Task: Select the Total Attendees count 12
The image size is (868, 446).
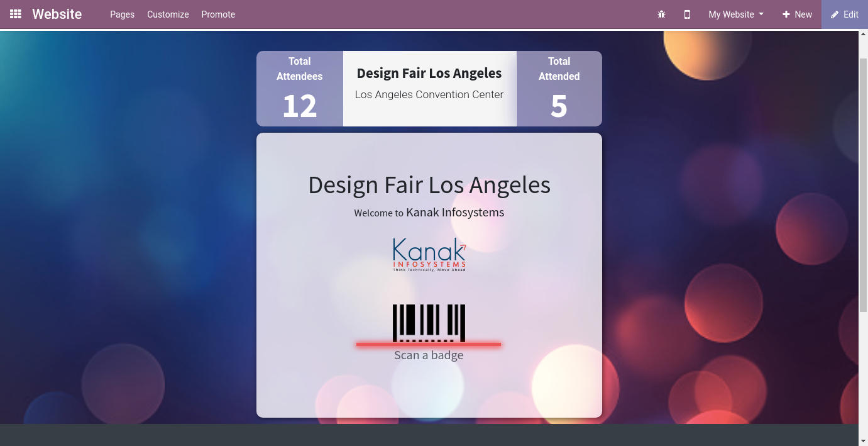Action: tap(300, 106)
